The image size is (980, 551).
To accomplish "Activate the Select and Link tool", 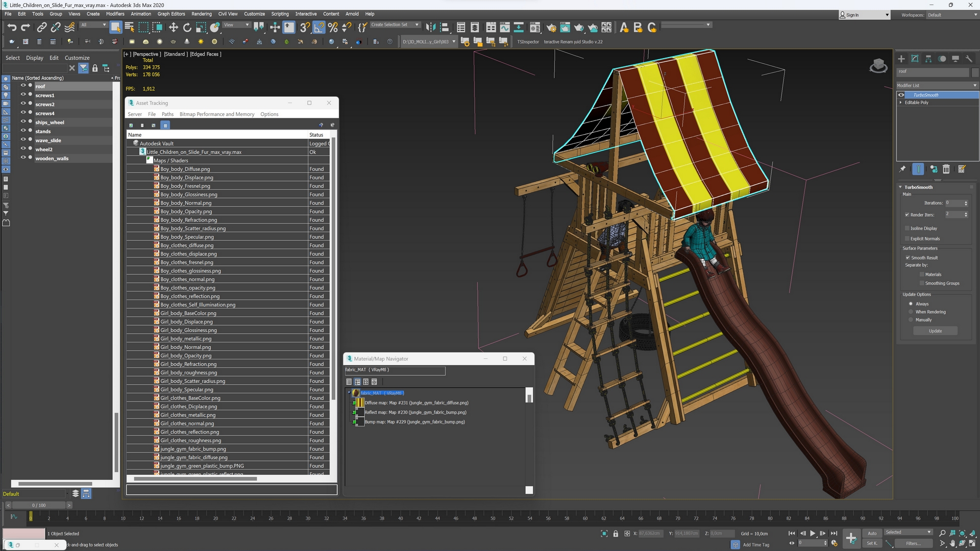I will coord(42,28).
